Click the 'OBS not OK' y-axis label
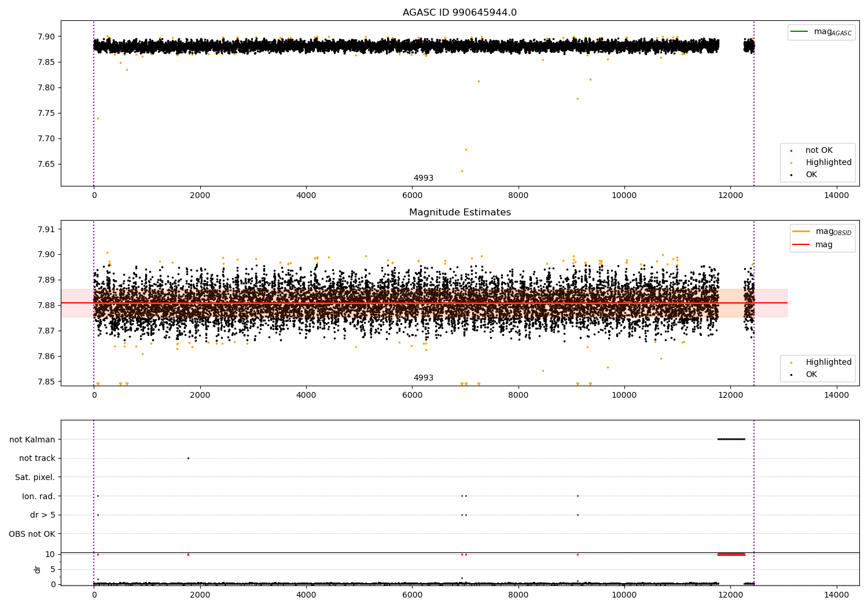This screenshot has width=868, height=608. pyautogui.click(x=32, y=534)
